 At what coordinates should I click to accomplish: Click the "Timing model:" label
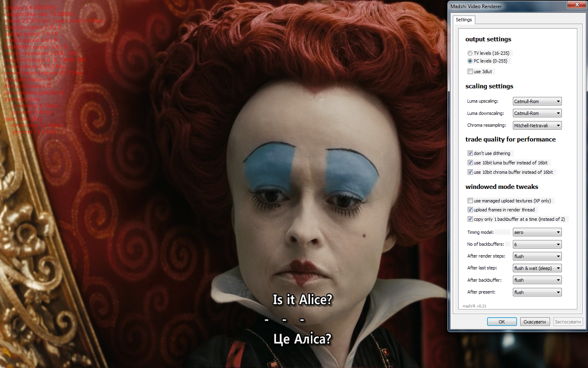click(481, 232)
